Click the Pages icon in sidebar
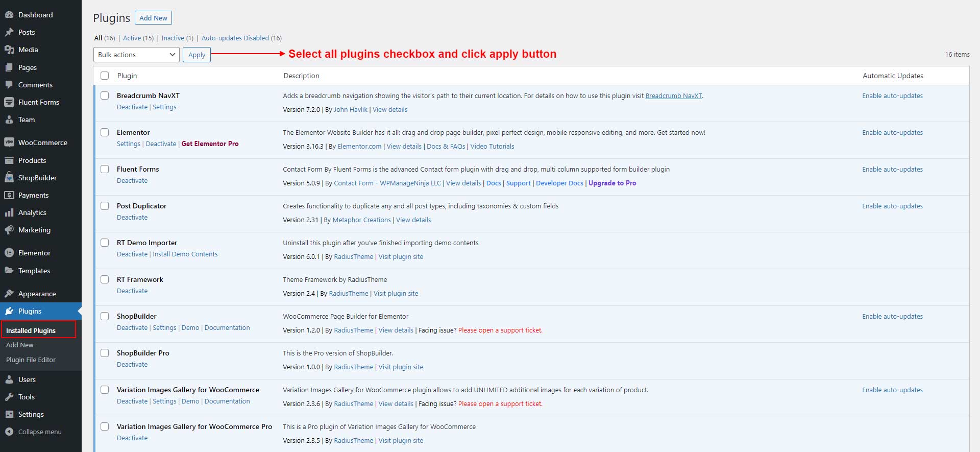Viewport: 980px width, 452px height. pyautogui.click(x=9, y=67)
